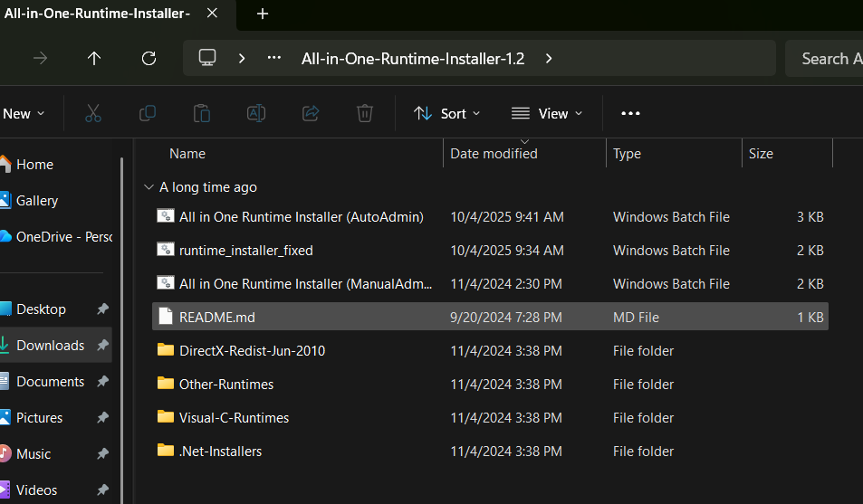Click the Share icon in toolbar
The width and height of the screenshot is (863, 504).
pyautogui.click(x=311, y=113)
